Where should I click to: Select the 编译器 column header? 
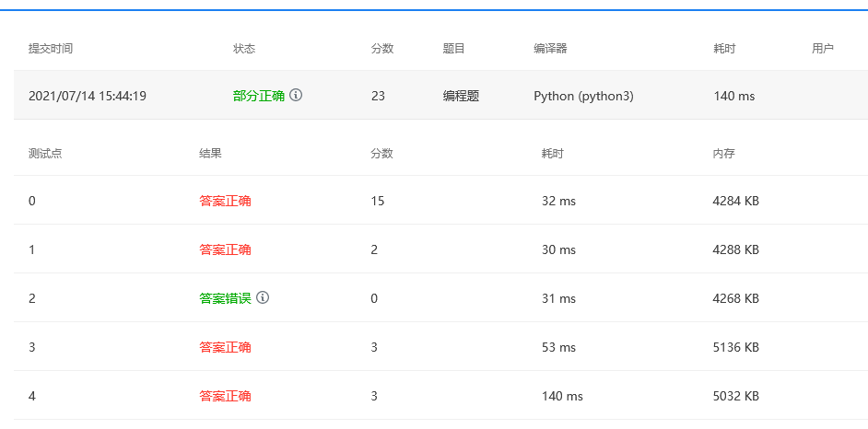pos(550,49)
